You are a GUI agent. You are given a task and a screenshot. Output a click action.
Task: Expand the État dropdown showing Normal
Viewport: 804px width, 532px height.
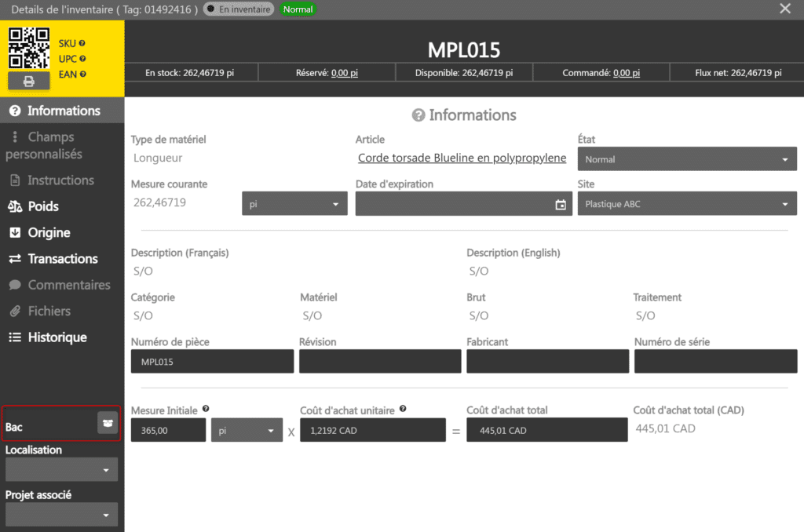pos(687,159)
